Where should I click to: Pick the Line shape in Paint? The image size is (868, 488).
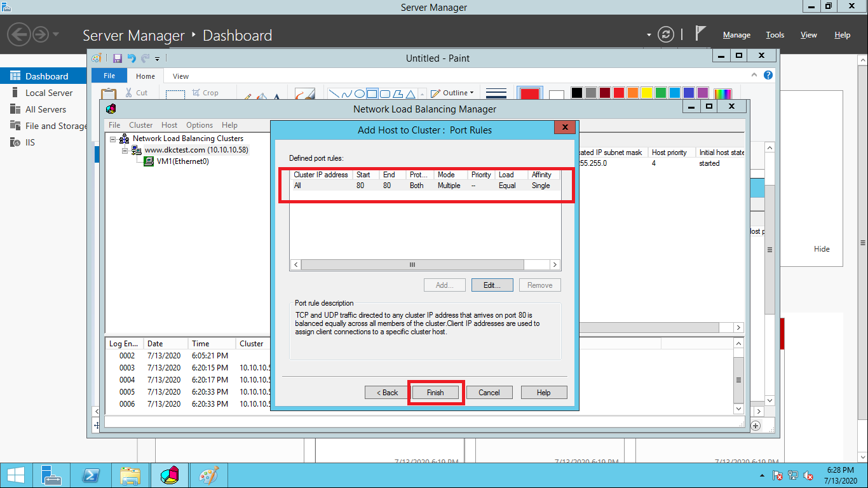click(x=334, y=93)
